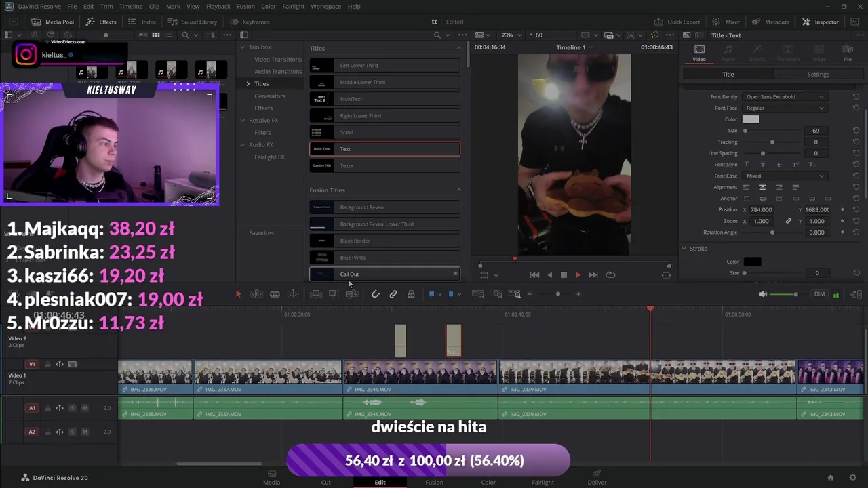Collapse the Titles list header
The height and width of the screenshot is (488, 868).
[x=458, y=48]
